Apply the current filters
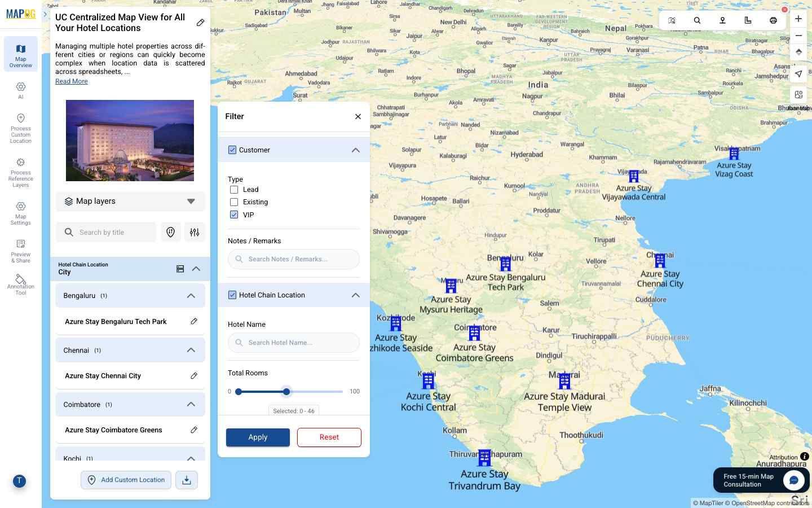 258,437
